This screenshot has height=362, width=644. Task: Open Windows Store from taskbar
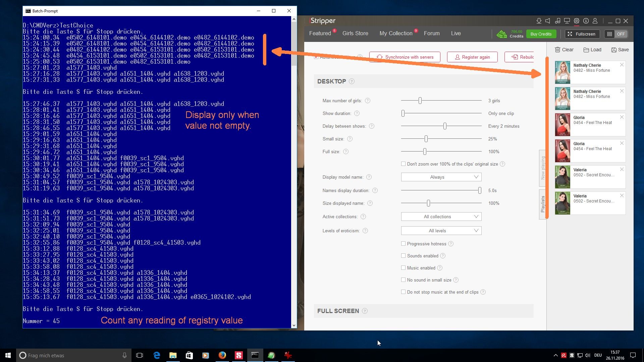point(189,355)
